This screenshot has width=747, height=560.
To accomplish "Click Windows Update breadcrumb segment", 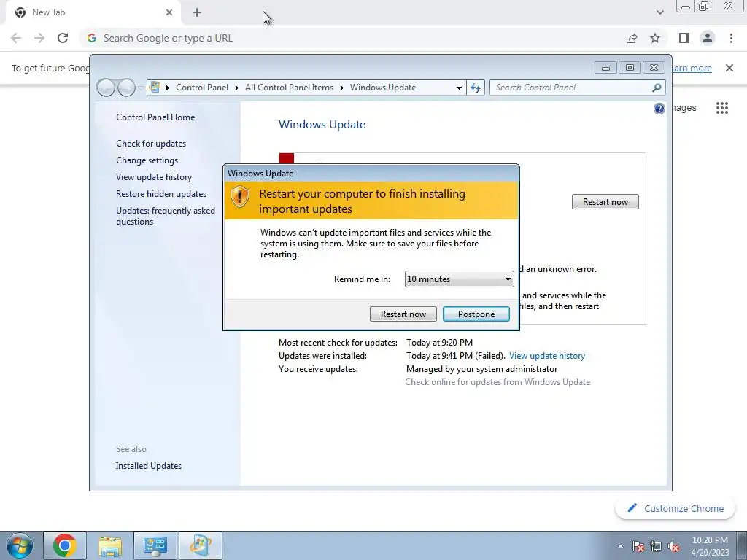I will [x=383, y=87].
